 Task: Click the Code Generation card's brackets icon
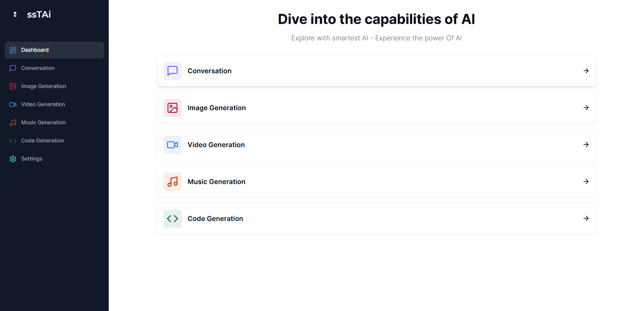[173, 218]
